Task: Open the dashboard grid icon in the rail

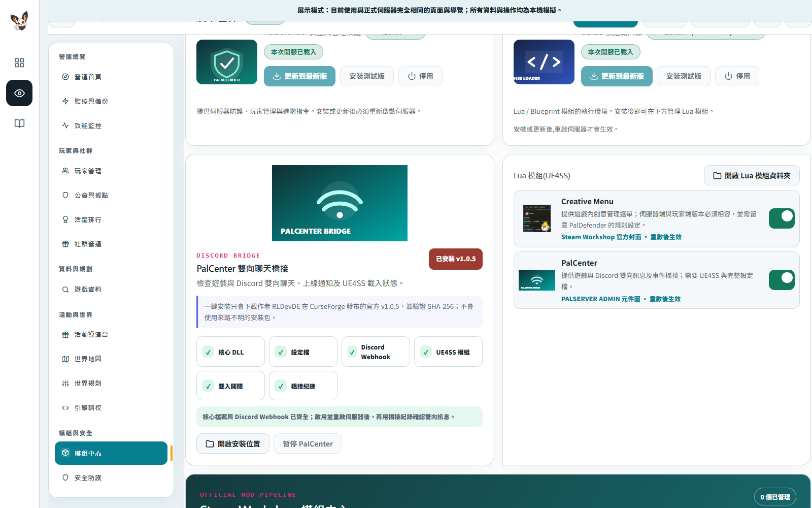Action: pos(19,62)
